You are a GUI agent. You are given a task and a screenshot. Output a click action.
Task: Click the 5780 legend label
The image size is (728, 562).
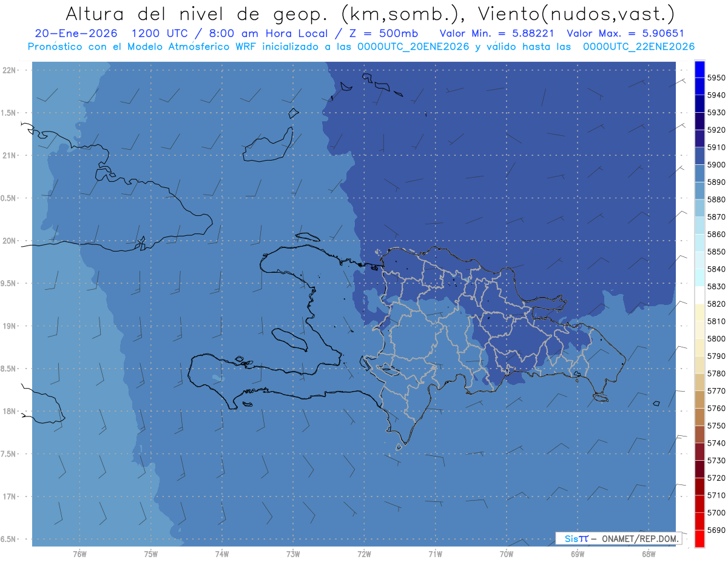(x=716, y=373)
